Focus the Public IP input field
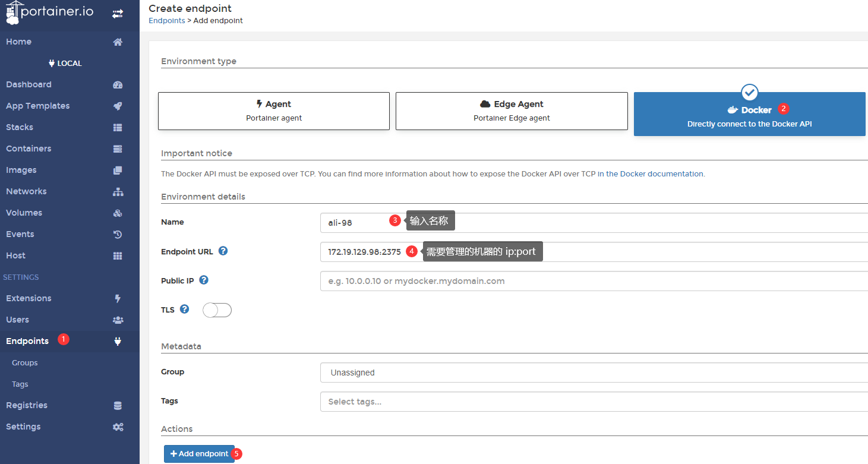This screenshot has height=464, width=868. [594, 281]
